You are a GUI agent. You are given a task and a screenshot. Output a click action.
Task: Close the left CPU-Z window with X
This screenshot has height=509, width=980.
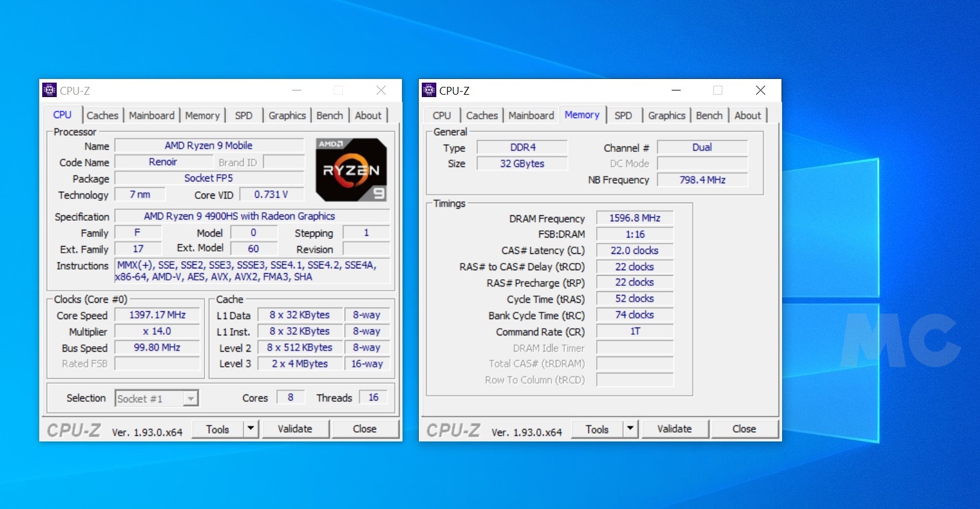pos(381,90)
